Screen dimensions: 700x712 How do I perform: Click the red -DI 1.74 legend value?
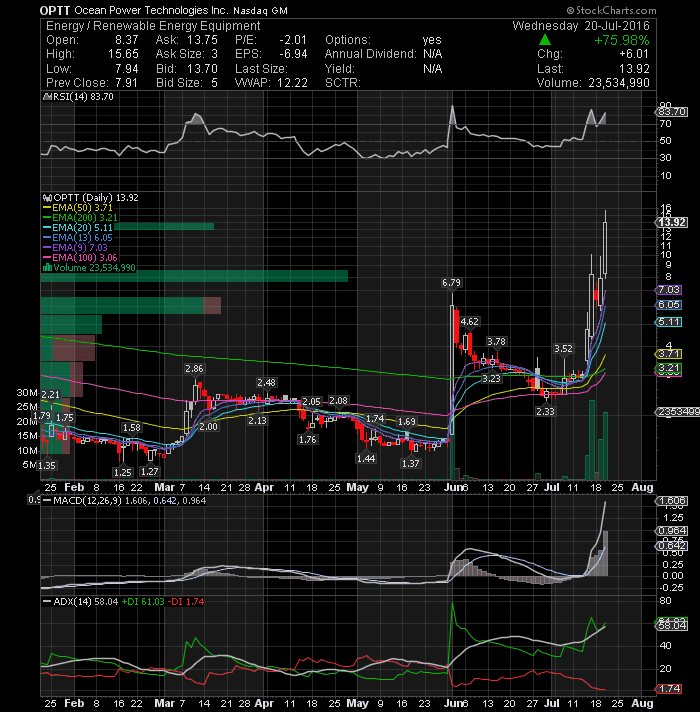(x=186, y=602)
